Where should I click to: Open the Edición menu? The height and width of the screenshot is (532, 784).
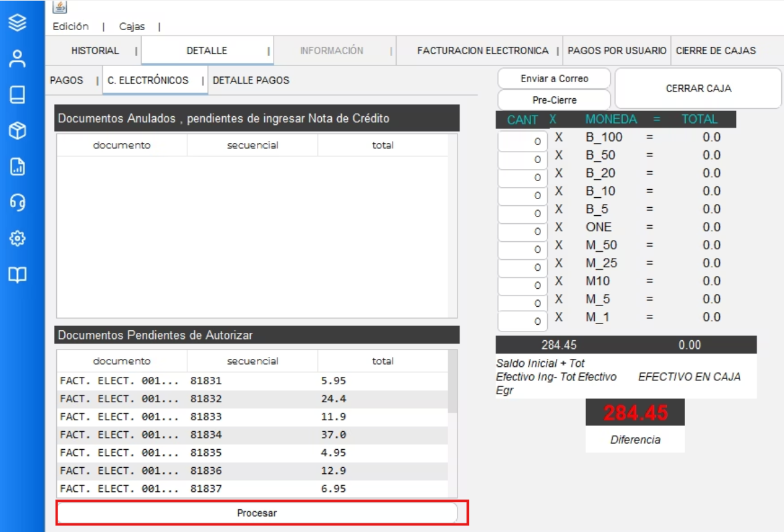70,27
